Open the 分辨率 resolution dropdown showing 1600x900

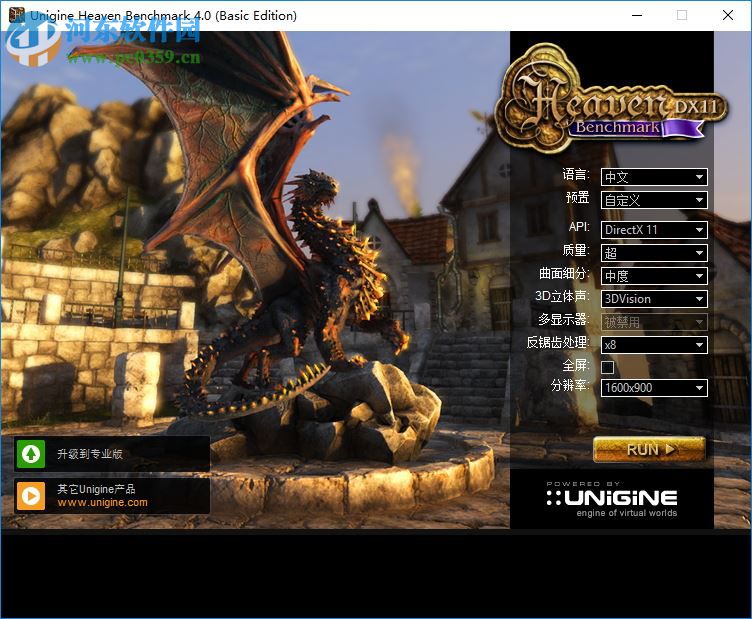coord(654,387)
